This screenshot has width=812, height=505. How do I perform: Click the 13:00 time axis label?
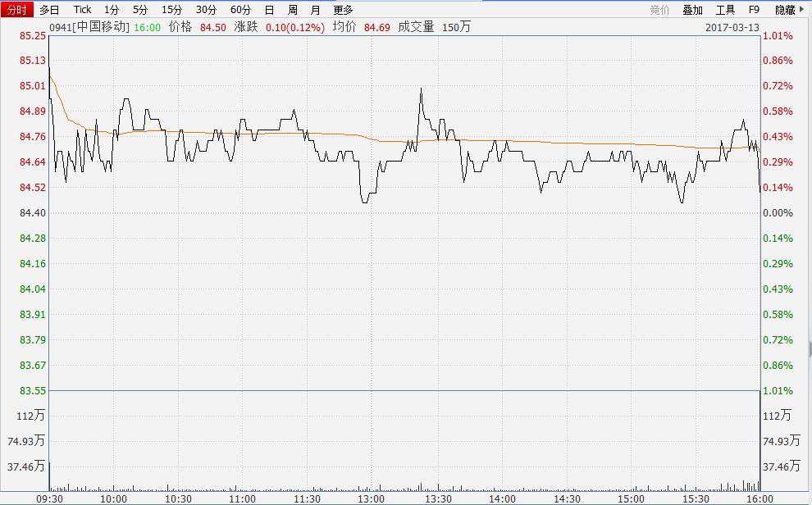tap(372, 499)
